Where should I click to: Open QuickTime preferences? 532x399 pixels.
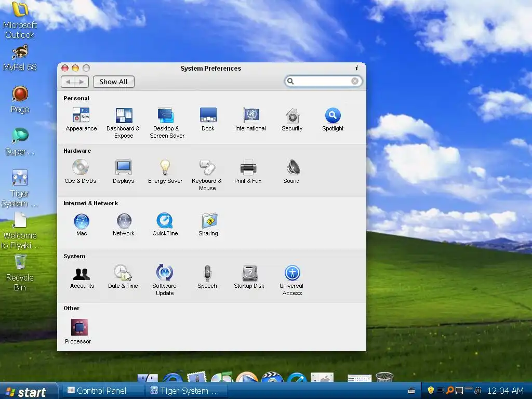pos(165,224)
